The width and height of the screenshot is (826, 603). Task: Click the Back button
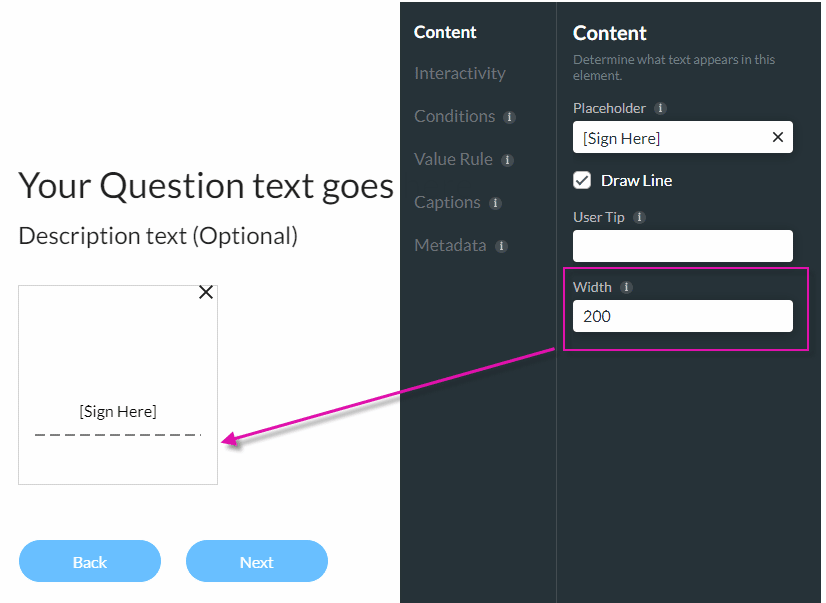89,561
